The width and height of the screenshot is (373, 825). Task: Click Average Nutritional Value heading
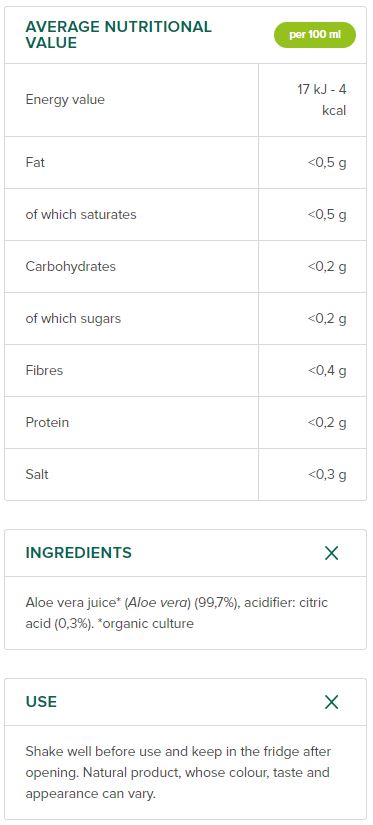pos(118,35)
